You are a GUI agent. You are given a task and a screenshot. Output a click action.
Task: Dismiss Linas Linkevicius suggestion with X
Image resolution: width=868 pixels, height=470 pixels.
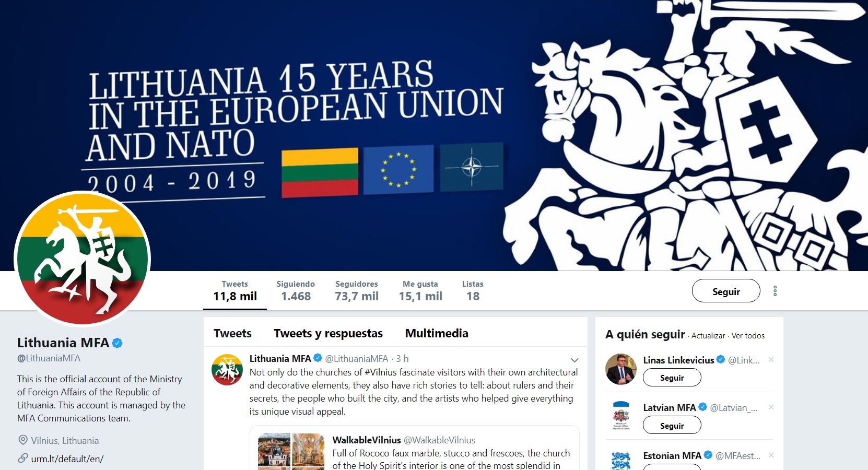[771, 359]
